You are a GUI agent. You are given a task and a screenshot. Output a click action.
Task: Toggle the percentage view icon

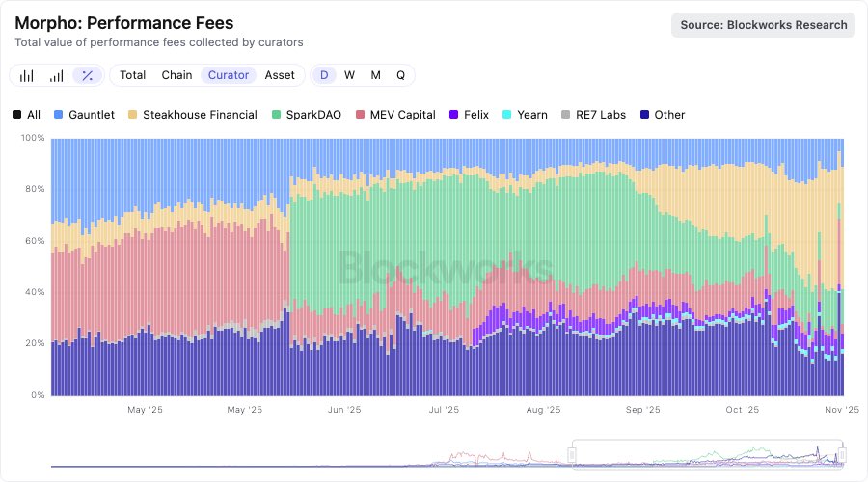tap(87, 75)
